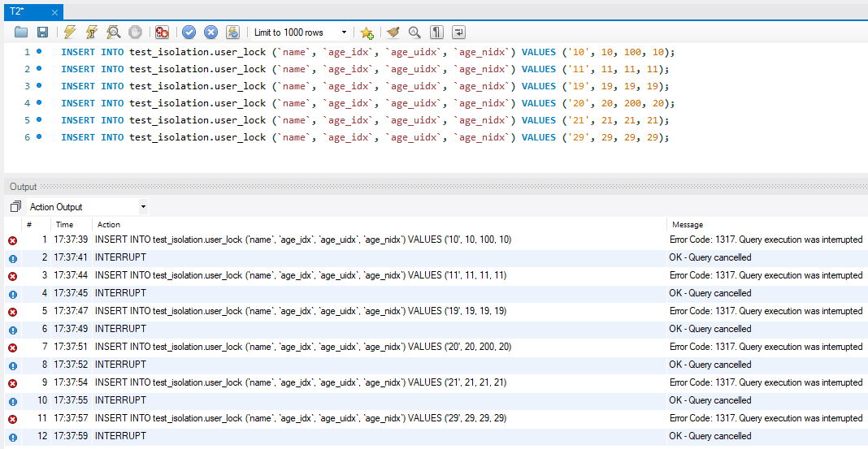The image size is (868, 449).
Task: Select editor line 2 inserting values '11'
Action: coord(366,69)
